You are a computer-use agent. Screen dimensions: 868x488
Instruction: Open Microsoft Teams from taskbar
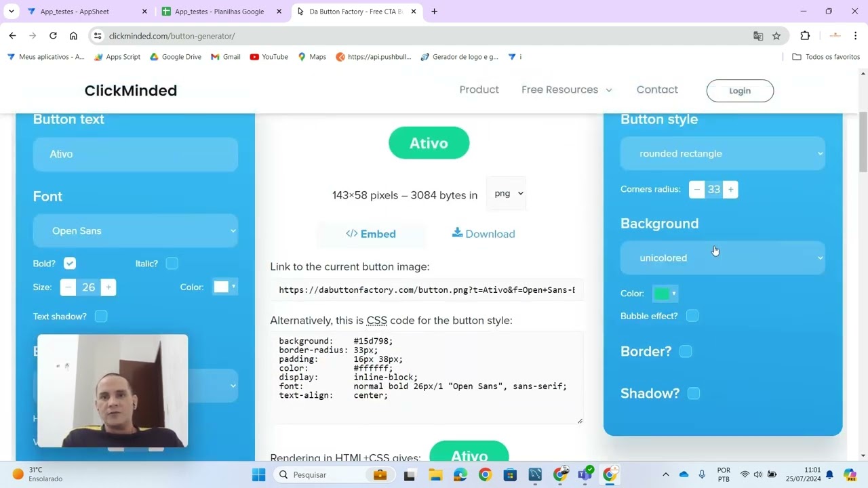coord(585,474)
